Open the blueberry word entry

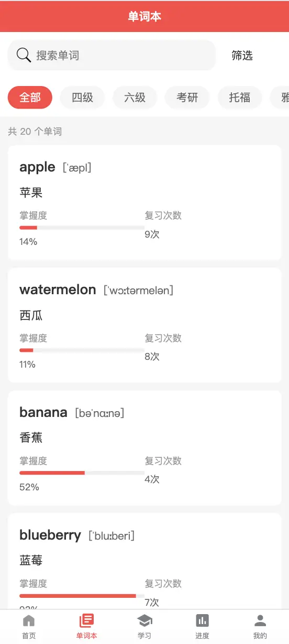pos(144,561)
